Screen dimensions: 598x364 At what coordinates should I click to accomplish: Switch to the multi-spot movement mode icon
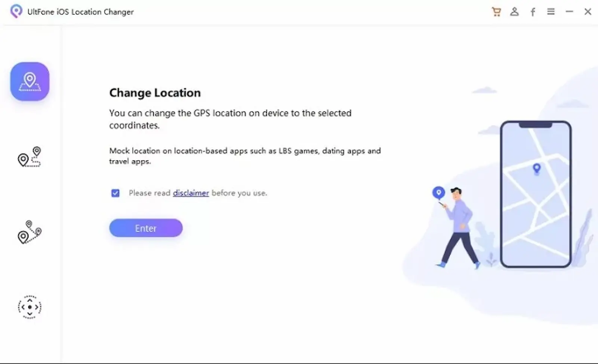click(x=30, y=232)
